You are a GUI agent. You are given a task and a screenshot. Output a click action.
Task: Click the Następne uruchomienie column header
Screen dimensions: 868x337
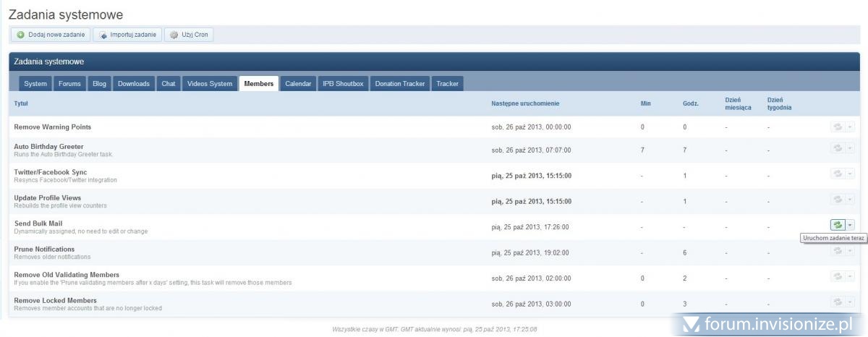525,104
